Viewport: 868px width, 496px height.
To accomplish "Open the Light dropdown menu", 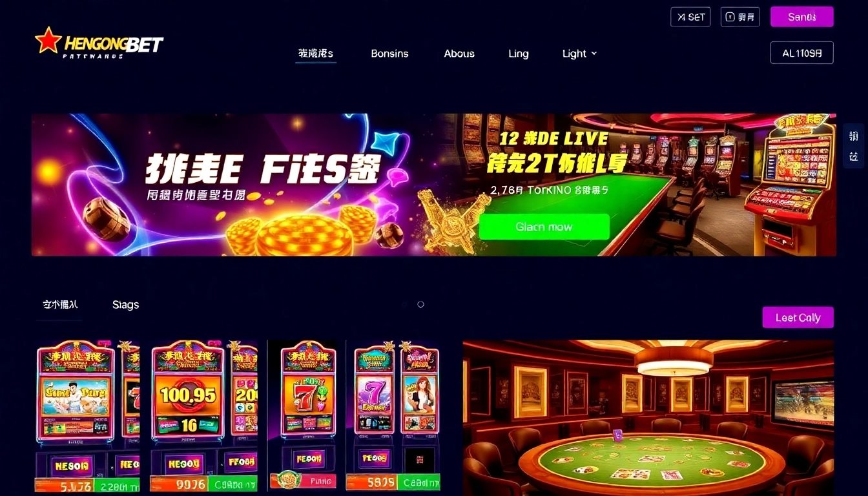I will pos(579,54).
